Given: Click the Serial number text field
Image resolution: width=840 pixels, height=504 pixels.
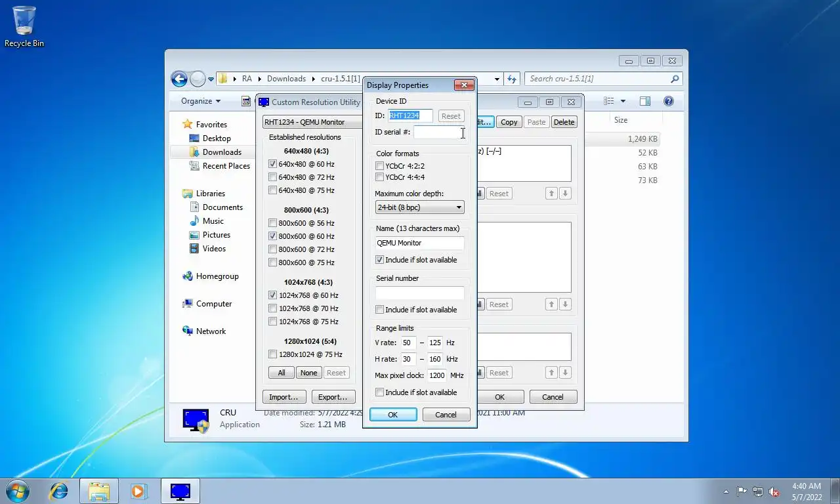Looking at the screenshot, I should click(419, 293).
